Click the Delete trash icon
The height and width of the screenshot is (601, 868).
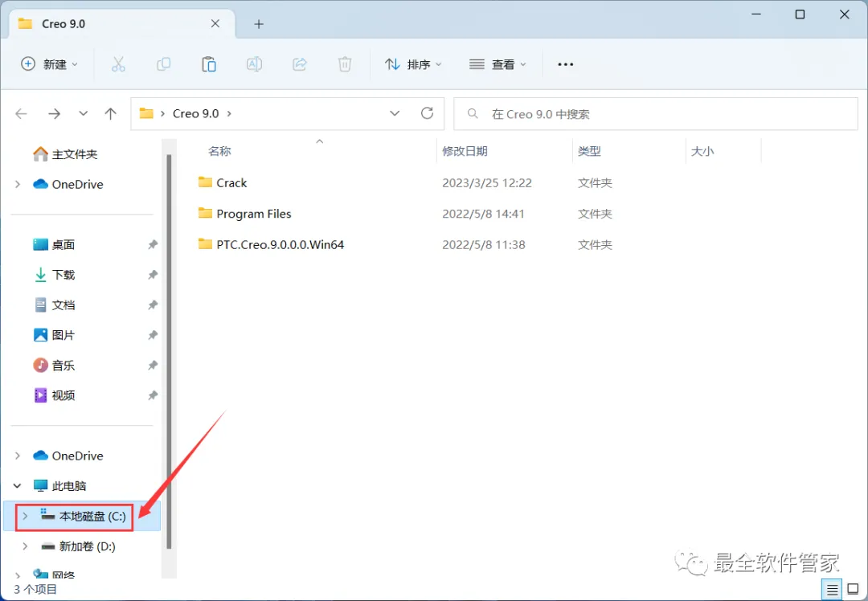(344, 64)
